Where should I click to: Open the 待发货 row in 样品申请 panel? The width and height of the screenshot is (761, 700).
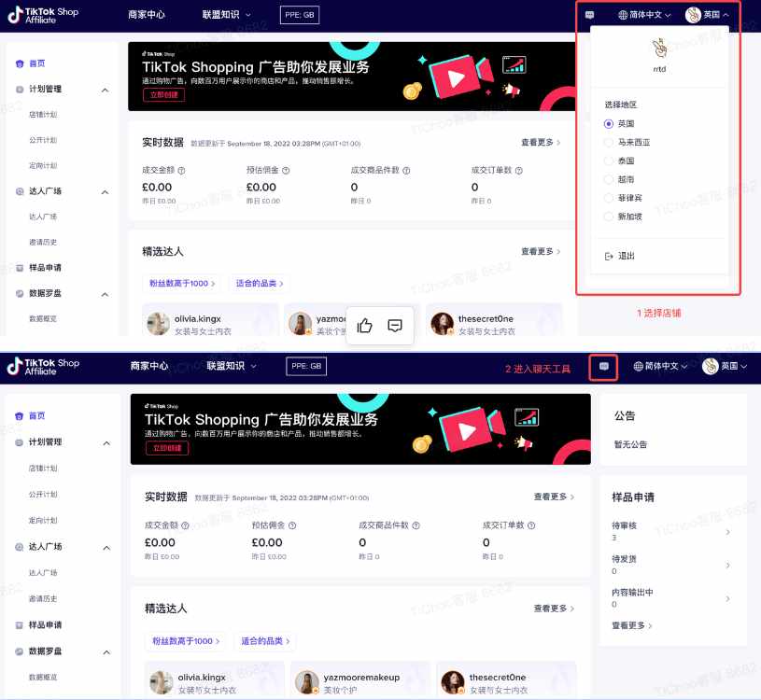point(671,566)
